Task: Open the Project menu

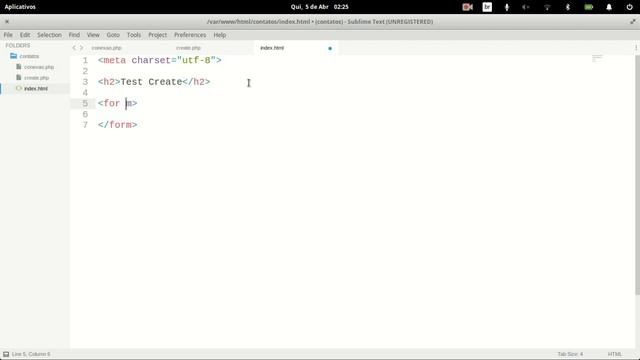Action: [x=158, y=35]
